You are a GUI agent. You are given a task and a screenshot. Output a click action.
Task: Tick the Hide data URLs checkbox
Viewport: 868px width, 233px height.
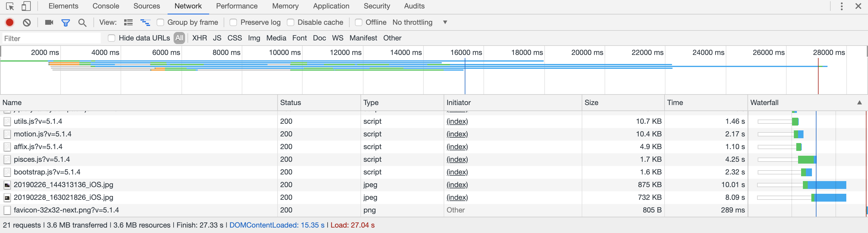point(112,38)
